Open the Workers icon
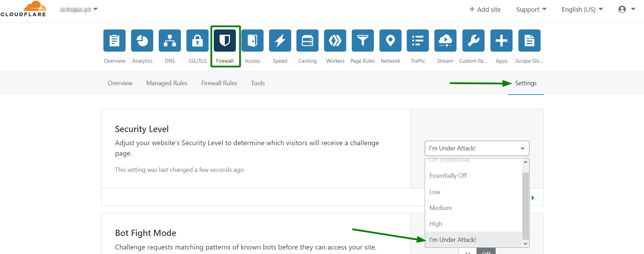Image resolution: width=644 pixels, height=254 pixels. [x=335, y=41]
